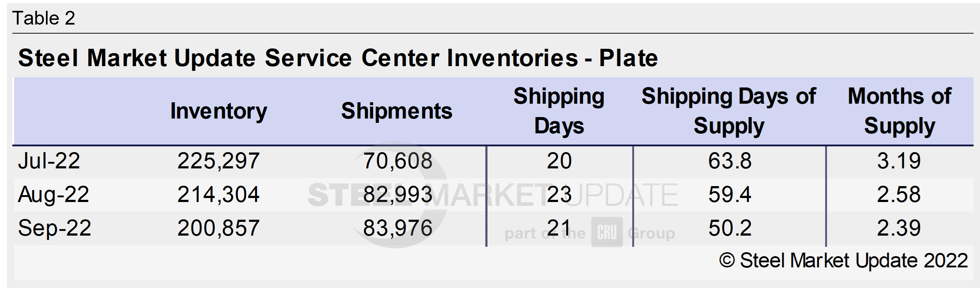Select the Shipments column header

tap(396, 111)
